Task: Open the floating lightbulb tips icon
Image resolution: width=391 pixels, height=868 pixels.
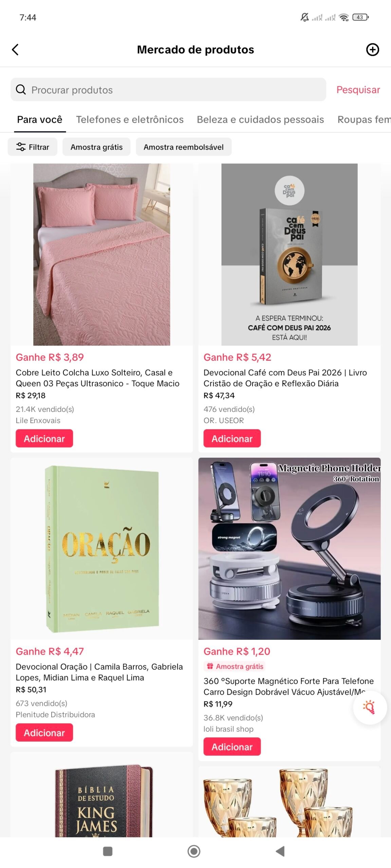Action: pyautogui.click(x=369, y=707)
